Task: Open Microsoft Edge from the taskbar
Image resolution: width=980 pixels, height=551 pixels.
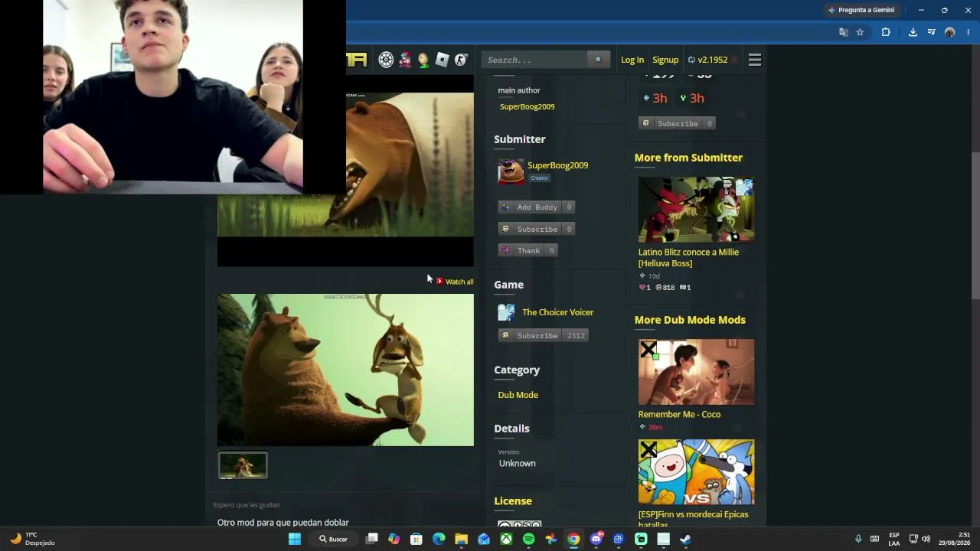Action: pos(439,539)
